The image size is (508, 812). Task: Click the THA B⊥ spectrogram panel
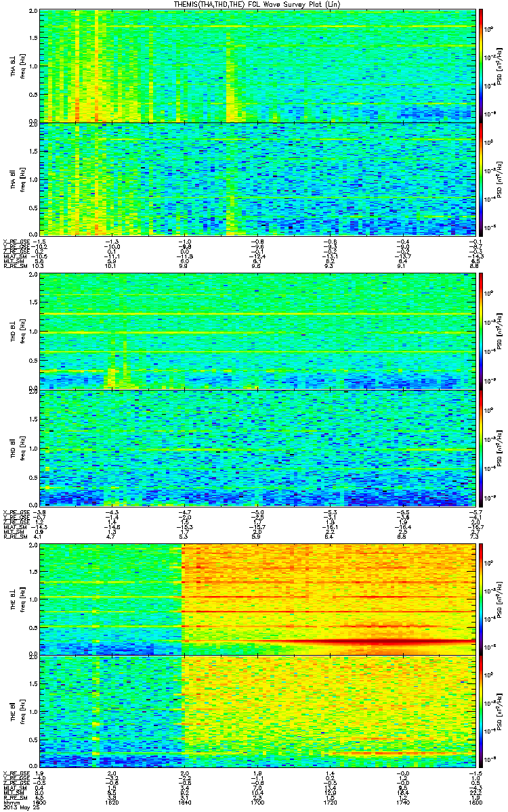coord(257,66)
